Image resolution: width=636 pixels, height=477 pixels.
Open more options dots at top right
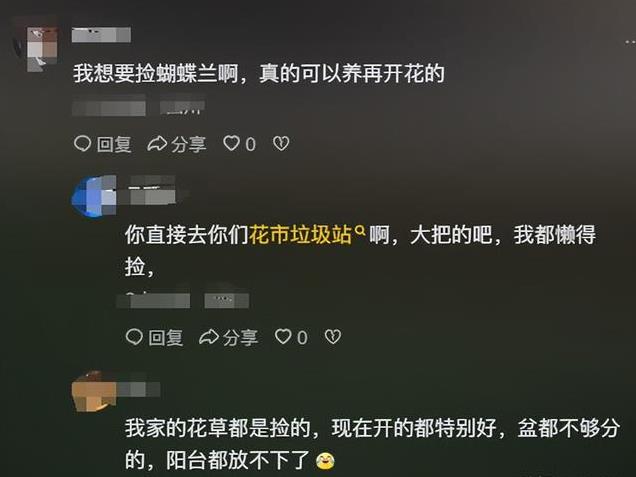tap(630, 42)
